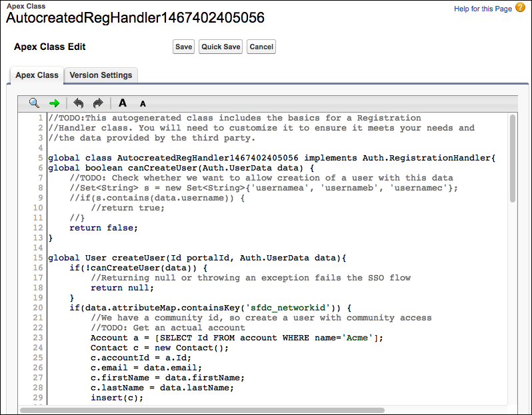Click line number 15 in the gutter
Viewport: 532px width, 415px height.
click(38, 258)
